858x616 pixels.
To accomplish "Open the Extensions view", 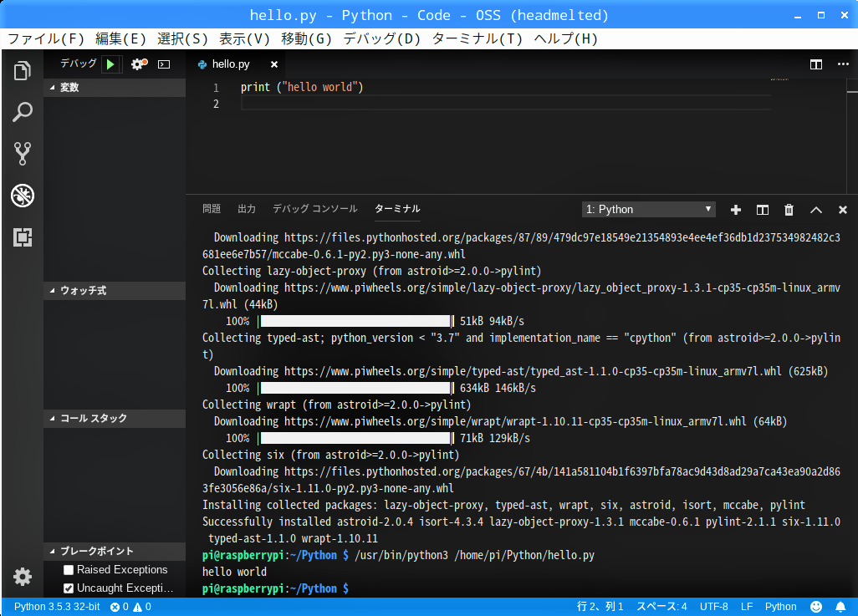I will click(23, 237).
